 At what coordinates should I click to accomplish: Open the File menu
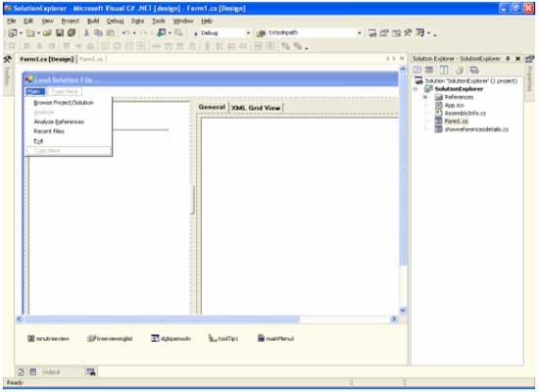tap(12, 21)
